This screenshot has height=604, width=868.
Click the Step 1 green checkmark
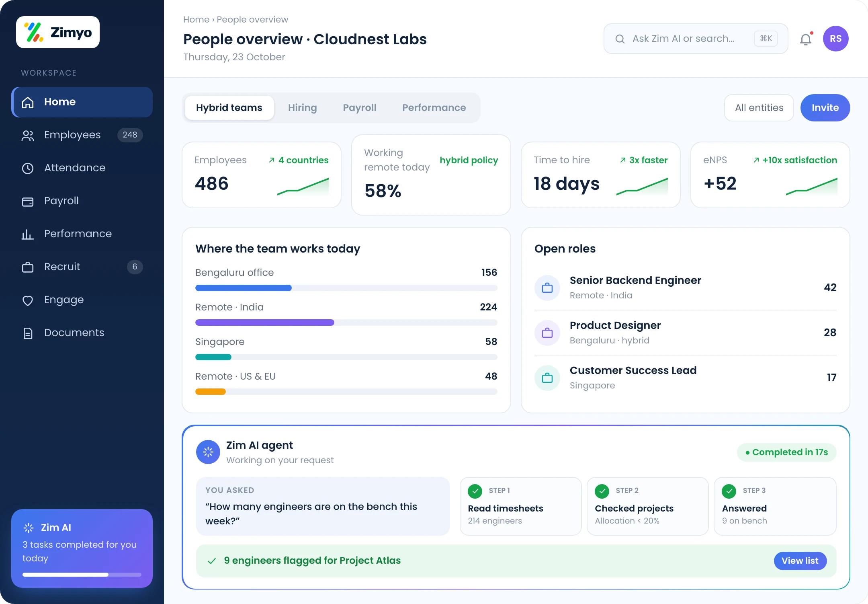(x=475, y=491)
